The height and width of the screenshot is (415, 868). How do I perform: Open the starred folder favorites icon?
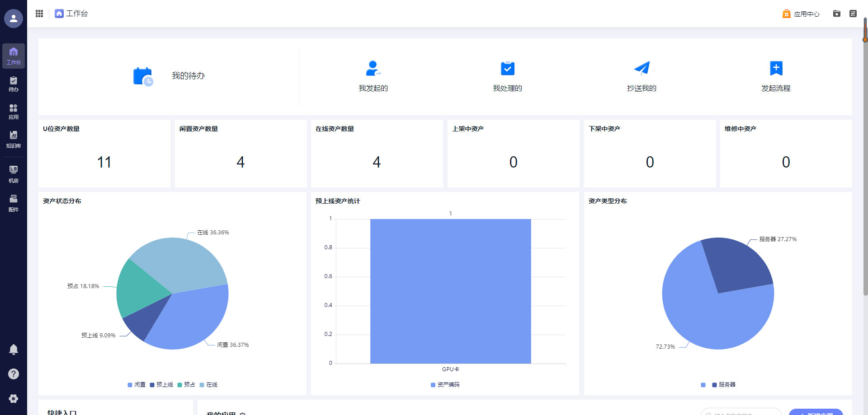point(837,14)
